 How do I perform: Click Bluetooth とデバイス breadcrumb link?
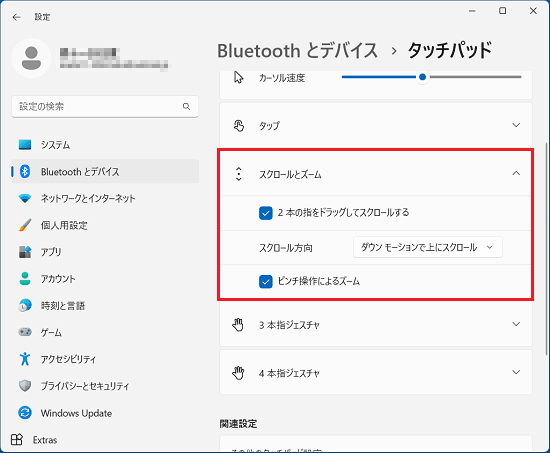297,51
